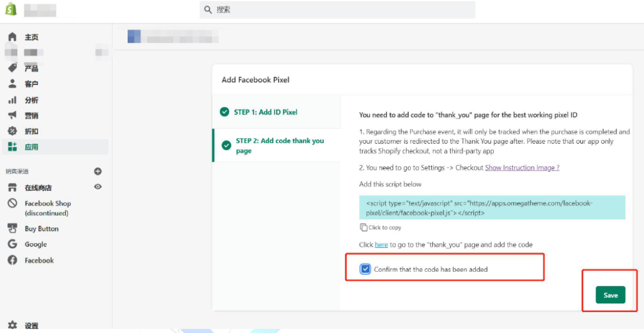The image size is (644, 333).
Task: Open the 主页 home icon
Action: pyautogui.click(x=12, y=37)
